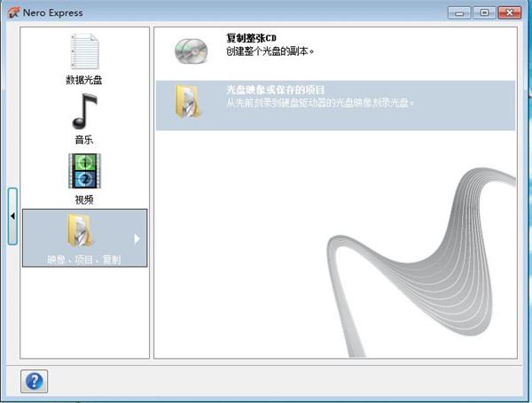Click description about burning a saved disc image
The image size is (532, 403).
coord(321,103)
